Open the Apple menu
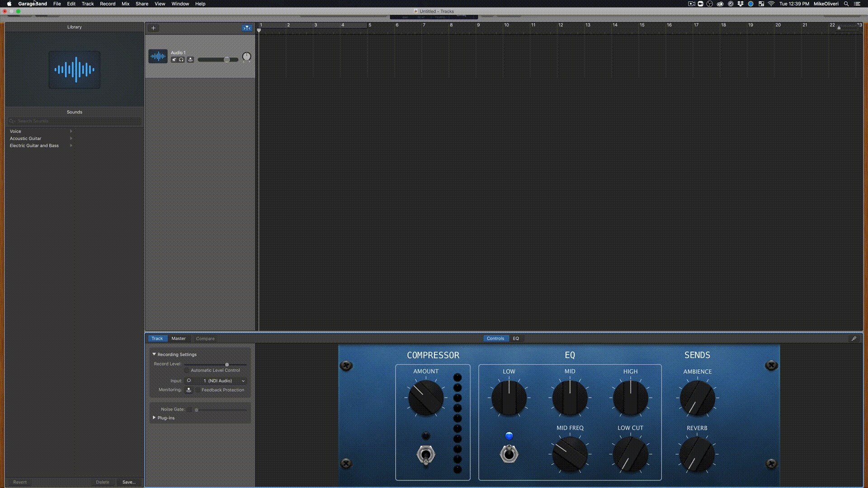The width and height of the screenshot is (868, 488). [9, 4]
